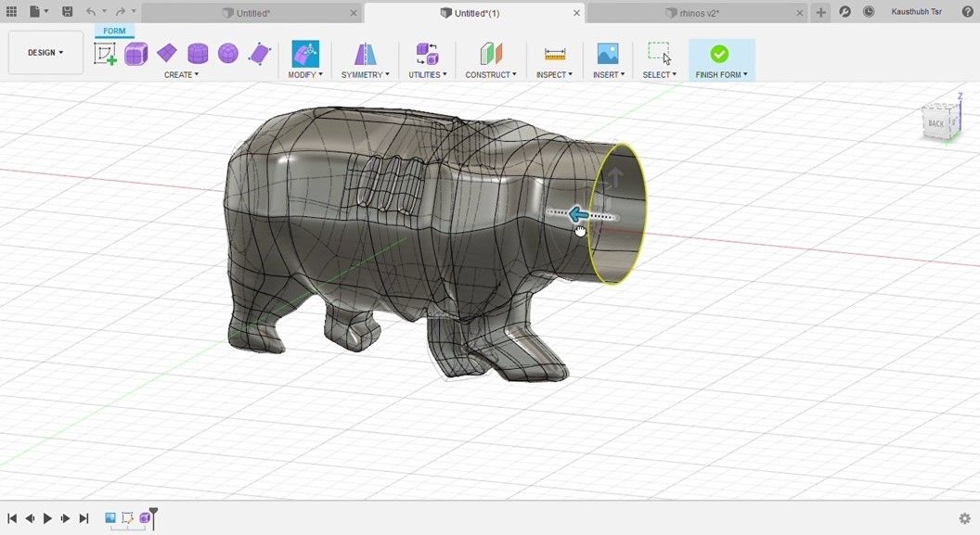Close the rhinos v2* tab

(799, 13)
